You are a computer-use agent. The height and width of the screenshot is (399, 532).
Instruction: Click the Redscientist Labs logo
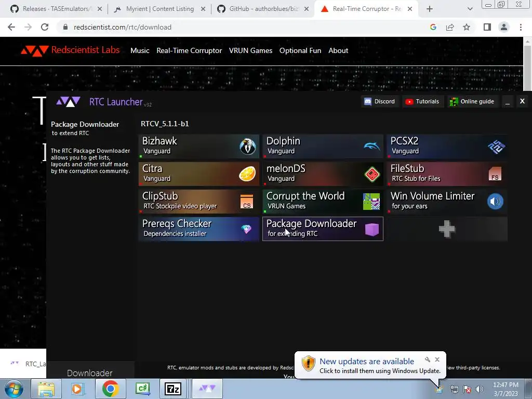(x=70, y=50)
